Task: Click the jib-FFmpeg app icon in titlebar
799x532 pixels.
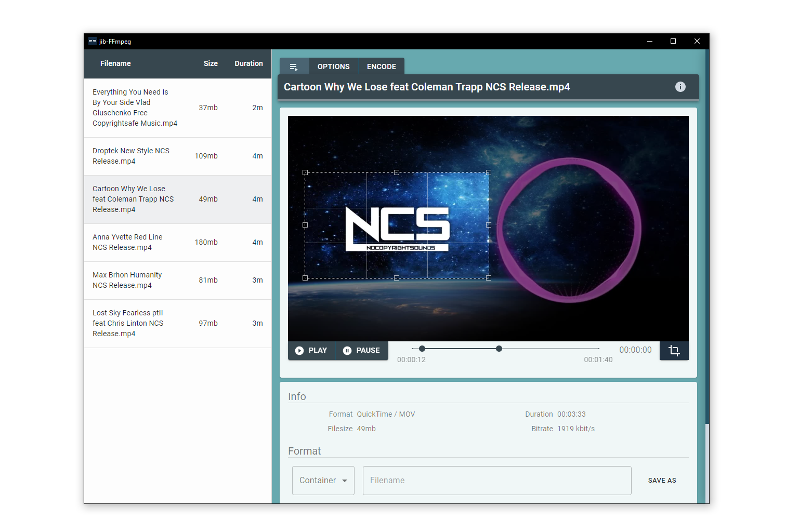Action: click(92, 41)
